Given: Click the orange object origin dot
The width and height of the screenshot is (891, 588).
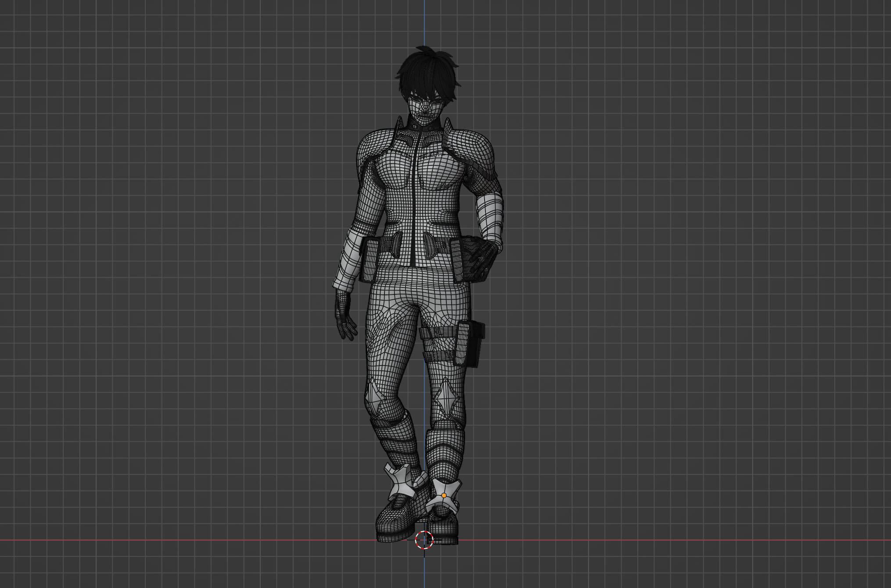Looking at the screenshot, I should pos(444,495).
